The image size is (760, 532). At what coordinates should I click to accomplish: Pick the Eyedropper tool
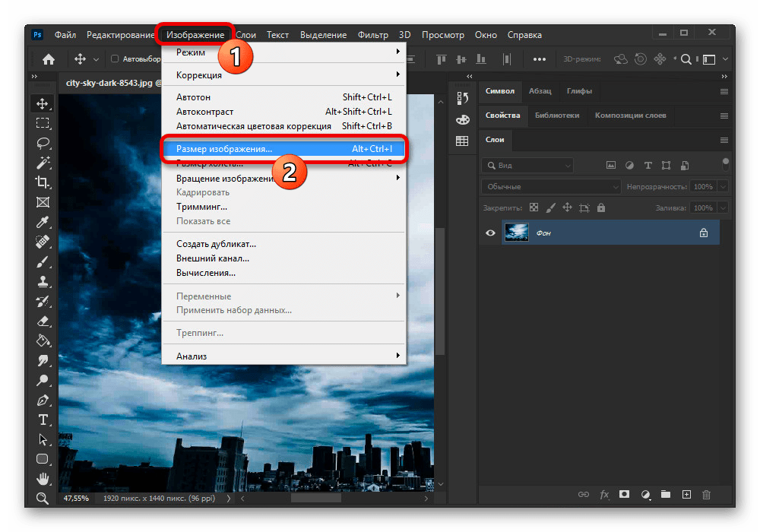[x=43, y=222]
